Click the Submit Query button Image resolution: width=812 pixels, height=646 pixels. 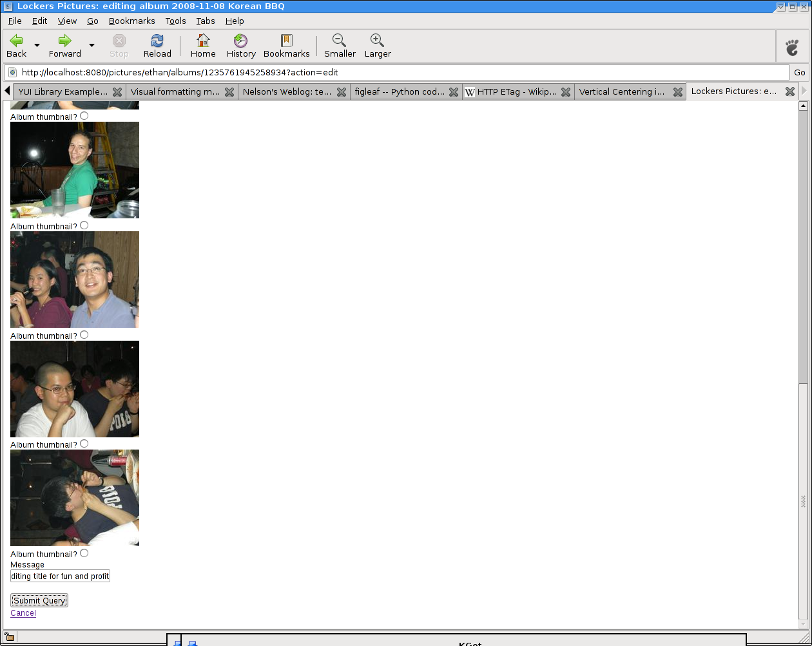pos(39,600)
